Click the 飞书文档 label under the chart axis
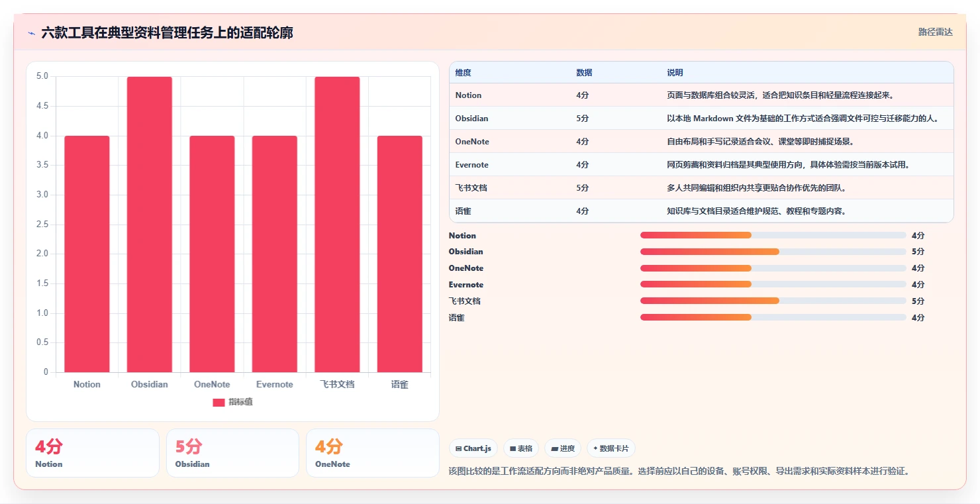980x504 pixels. coord(337,384)
